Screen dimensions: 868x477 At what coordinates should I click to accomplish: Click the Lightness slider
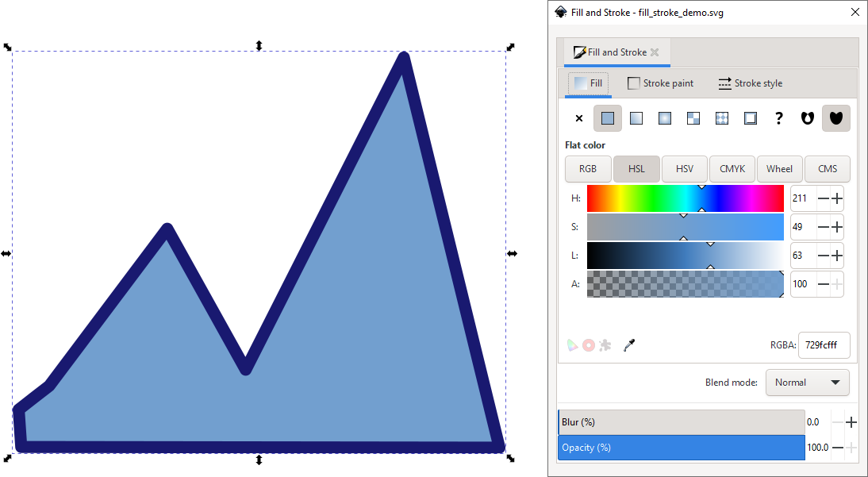pyautogui.click(x=686, y=256)
